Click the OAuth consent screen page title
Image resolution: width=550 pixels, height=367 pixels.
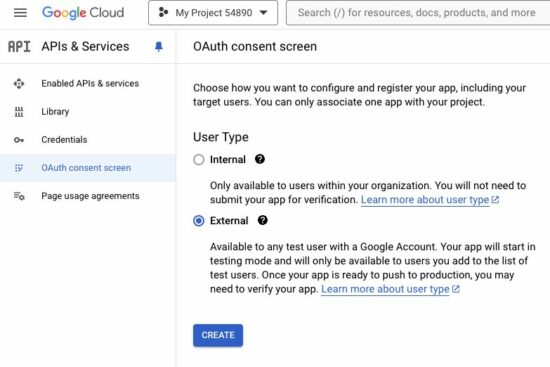click(x=255, y=46)
